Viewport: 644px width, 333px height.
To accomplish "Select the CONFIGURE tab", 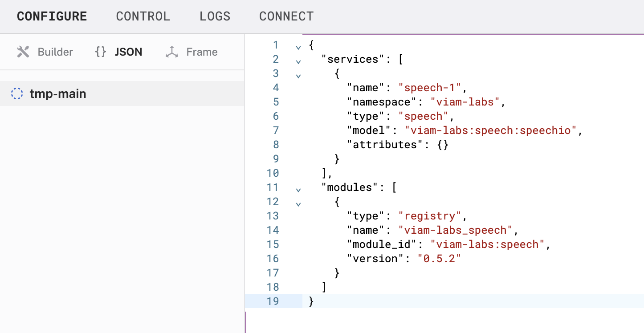I will point(52,16).
